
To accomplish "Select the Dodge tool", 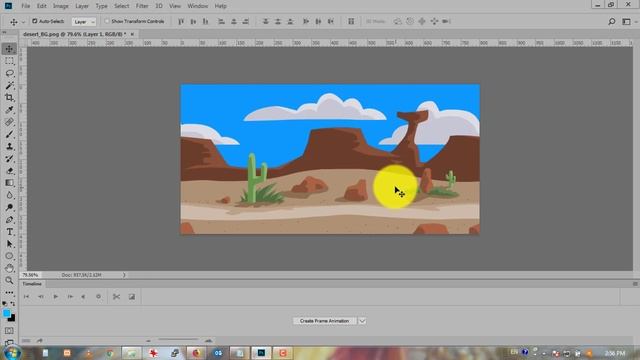I will click(x=9, y=207).
